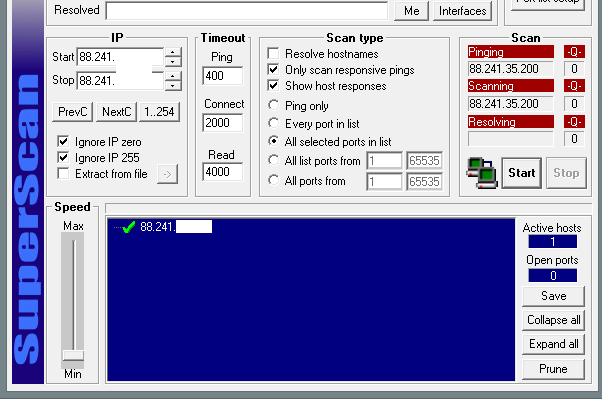The height and width of the screenshot is (399, 602).
Task: Click the Start IP input field
Action: coord(121,57)
